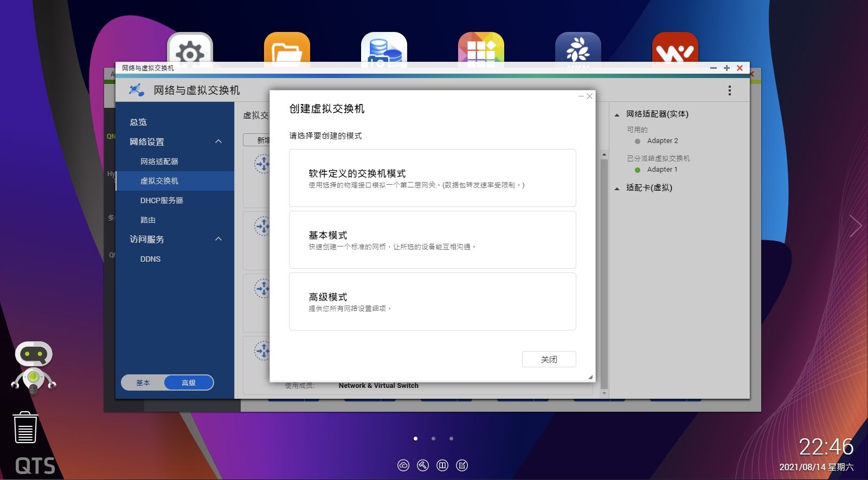Click the virtual switch list vertical scrollbar

pos(604,274)
